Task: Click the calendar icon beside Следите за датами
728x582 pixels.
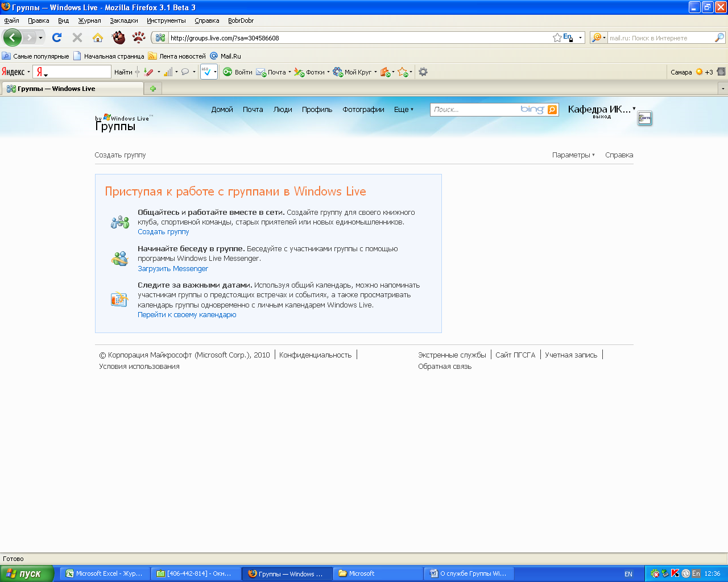Action: pos(119,299)
